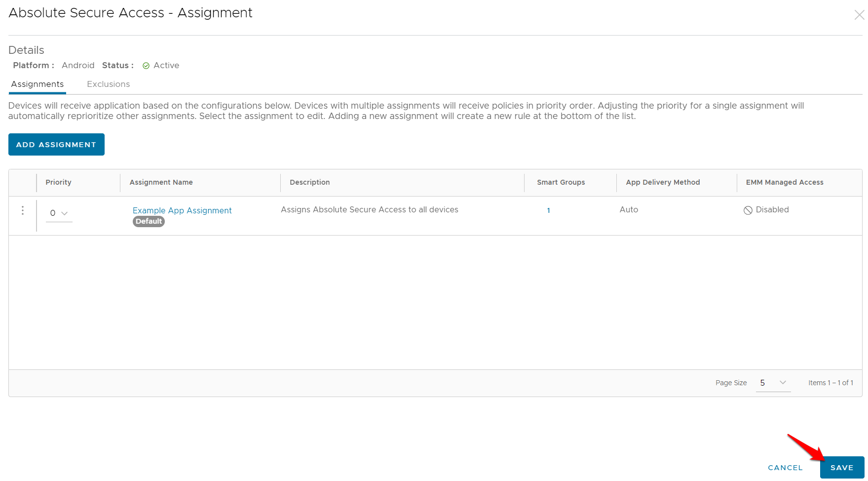The image size is (868, 481).
Task: Click the Smart Groups column header
Action: pyautogui.click(x=561, y=182)
